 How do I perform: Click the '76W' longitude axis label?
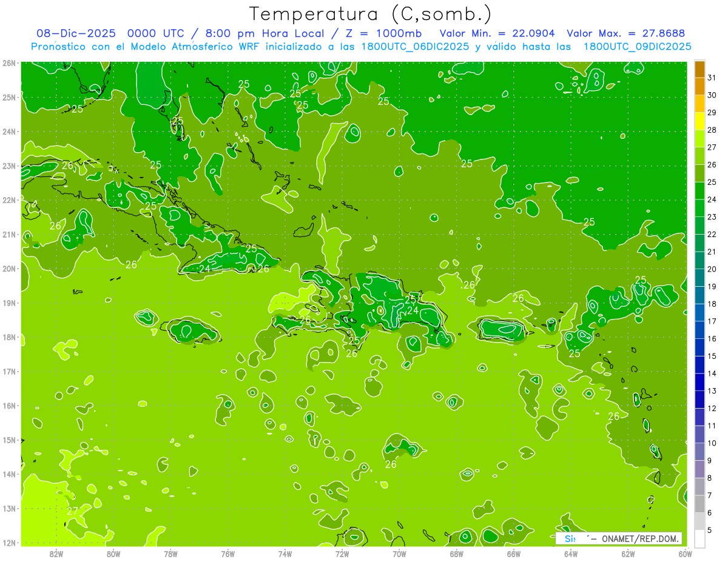tap(228, 553)
